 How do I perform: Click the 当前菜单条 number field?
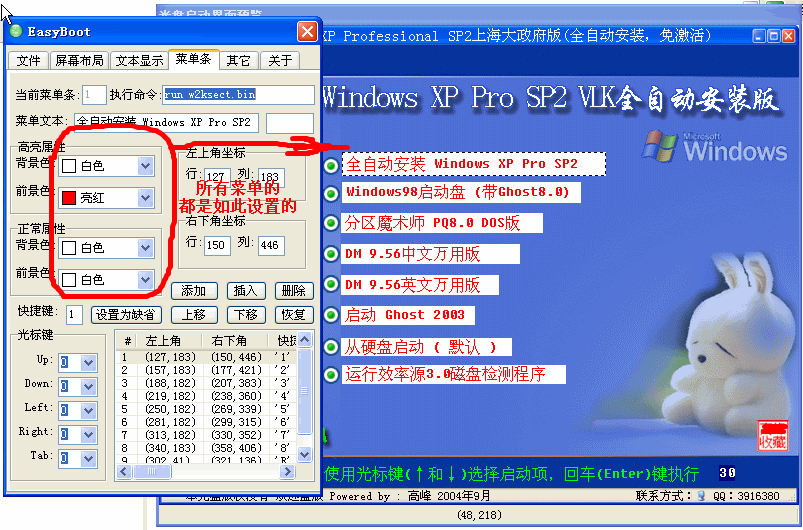(94, 95)
